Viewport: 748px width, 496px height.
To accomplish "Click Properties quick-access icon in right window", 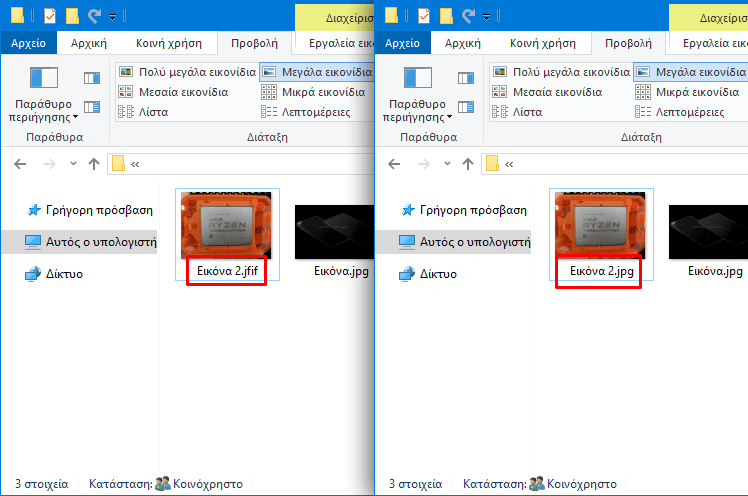I will click(424, 16).
